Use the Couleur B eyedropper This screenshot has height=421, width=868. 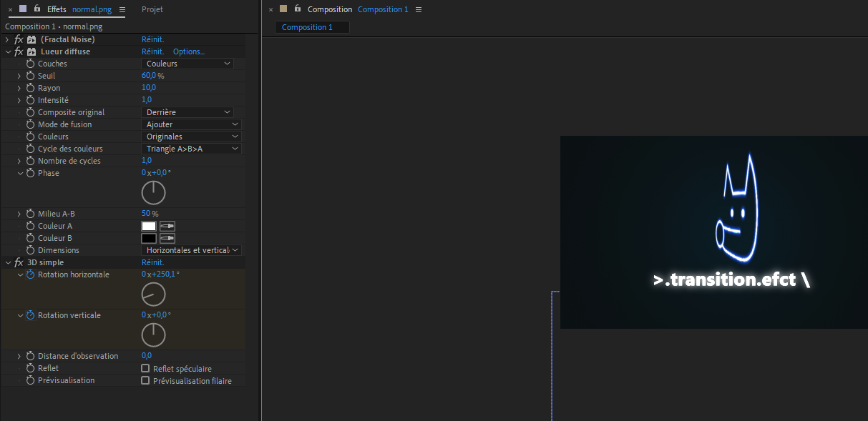click(x=167, y=238)
